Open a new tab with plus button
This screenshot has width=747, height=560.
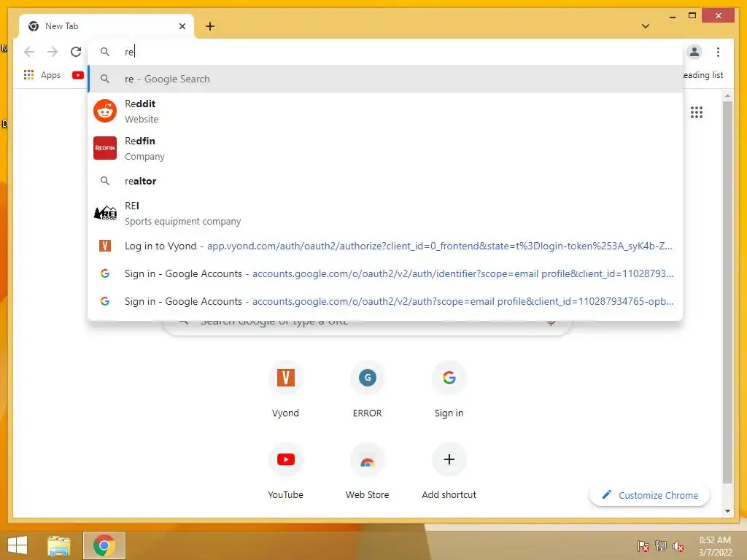tap(210, 26)
